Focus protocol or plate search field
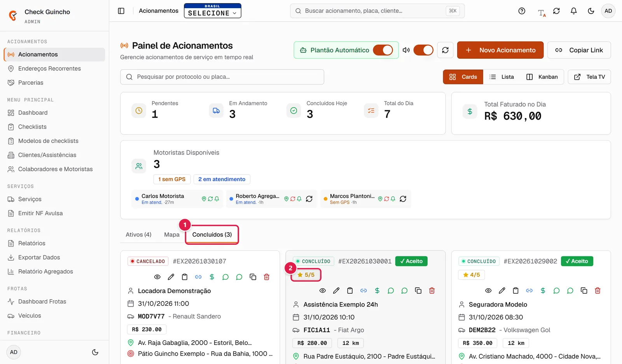This screenshot has width=622, height=364. click(x=222, y=77)
